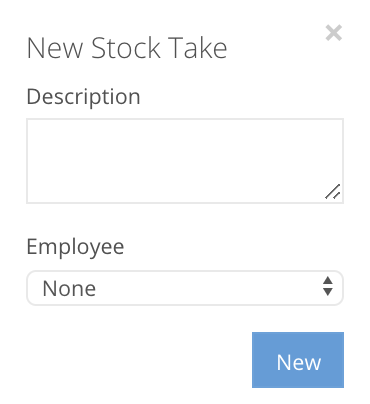Click the diagonal lines at textarea corner
The width and height of the screenshot is (370, 404).
pyautogui.click(x=333, y=192)
